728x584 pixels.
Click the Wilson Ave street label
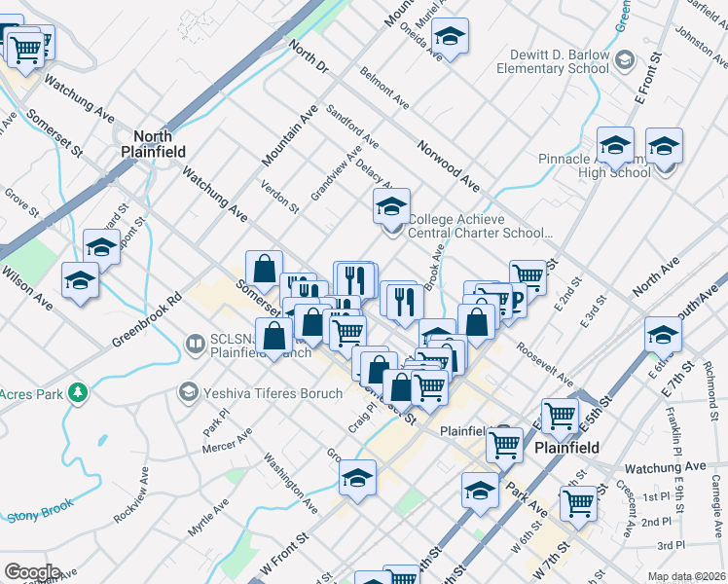[x=27, y=288]
